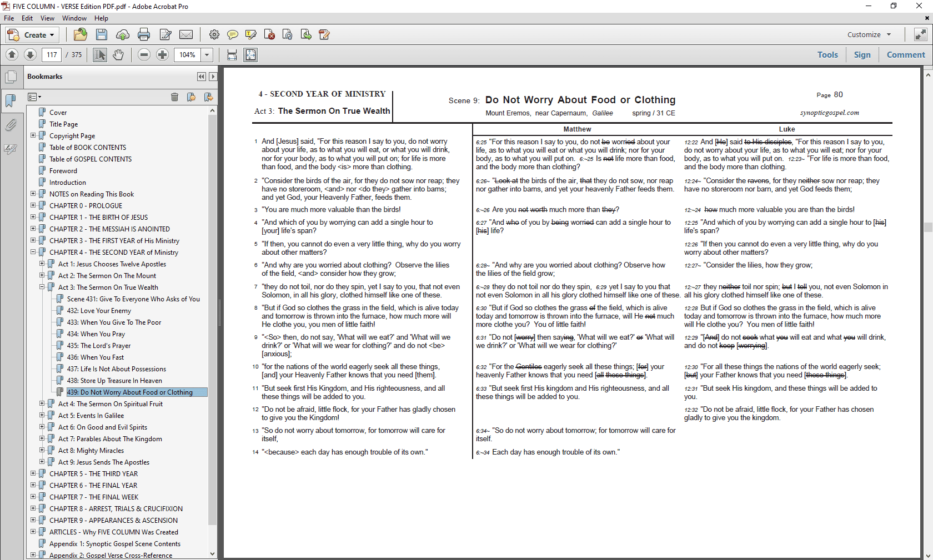Image resolution: width=933 pixels, height=560 pixels.
Task: Add a sticky note comment
Action: (233, 34)
